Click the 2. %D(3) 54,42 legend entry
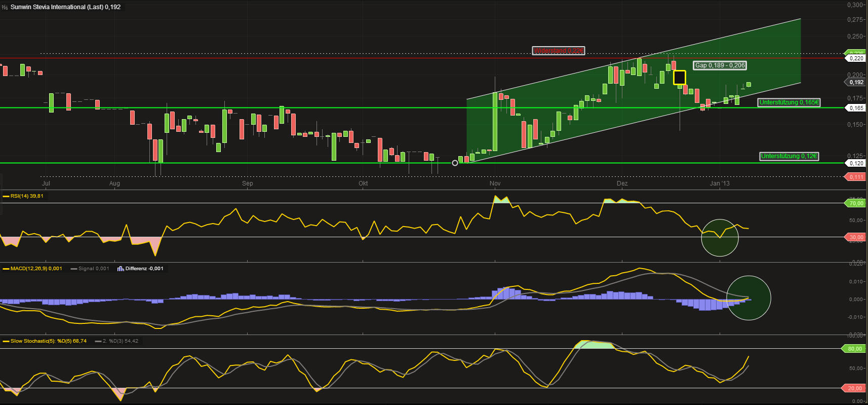Screen dimensions: 868x405 [x=121, y=341]
